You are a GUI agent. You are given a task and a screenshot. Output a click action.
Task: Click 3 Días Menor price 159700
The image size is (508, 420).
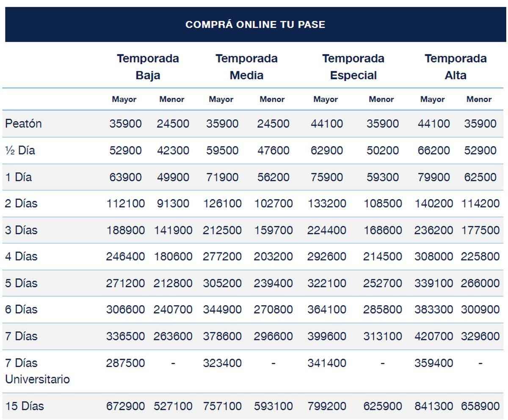pyautogui.click(x=273, y=230)
